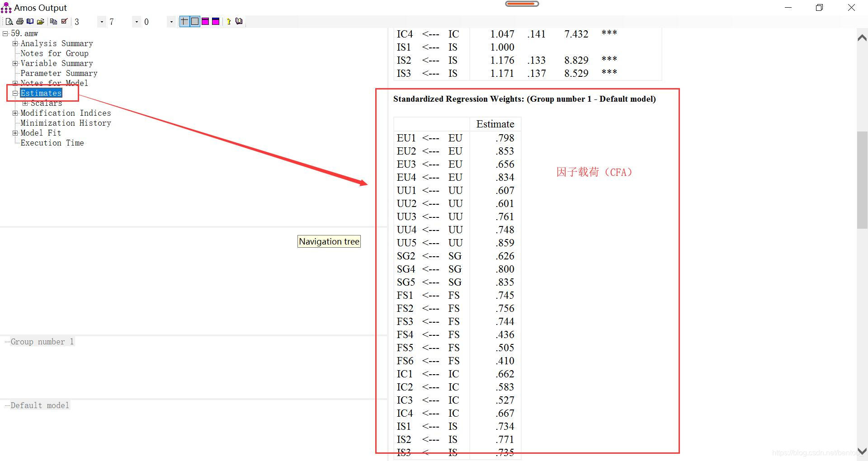
Task: Expand Modification Indices node
Action: tap(15, 113)
